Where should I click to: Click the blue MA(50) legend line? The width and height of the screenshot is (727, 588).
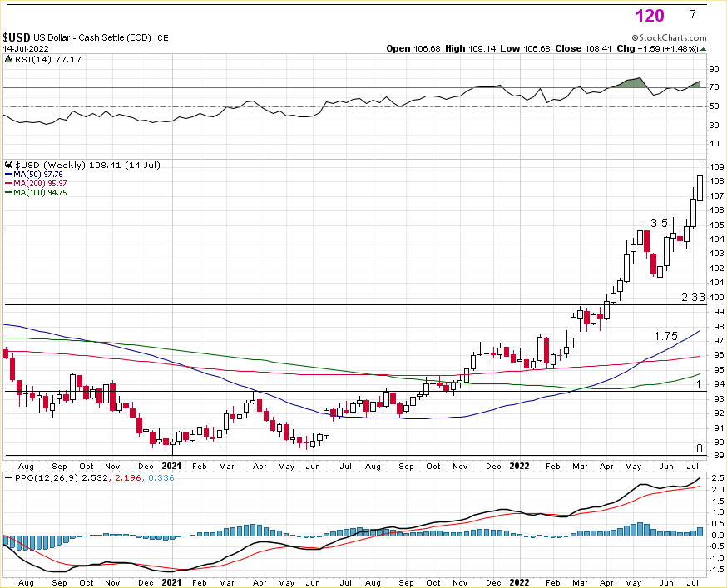pyautogui.click(x=9, y=175)
